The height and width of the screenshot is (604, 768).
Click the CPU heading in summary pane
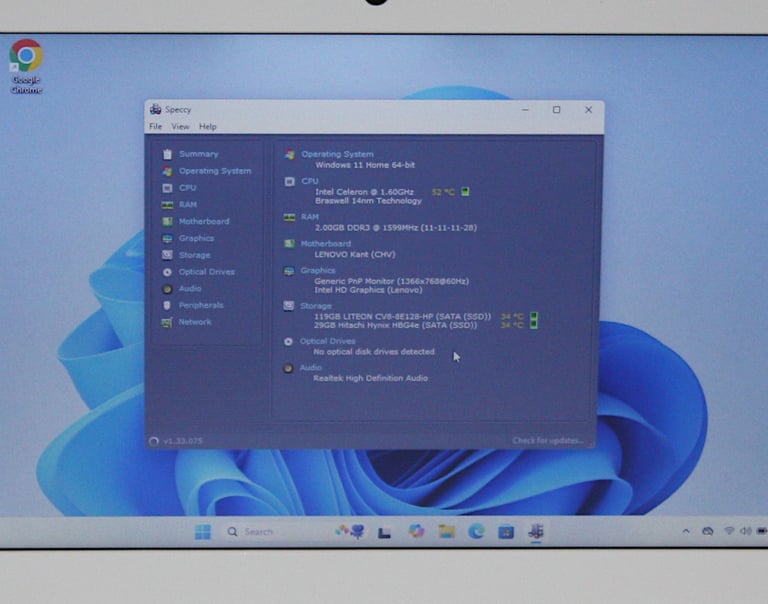310,181
